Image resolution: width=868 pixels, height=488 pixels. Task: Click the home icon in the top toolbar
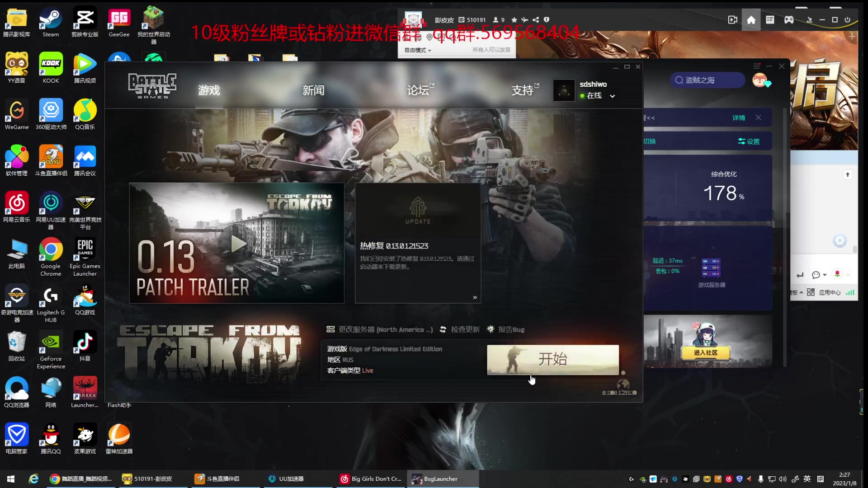coord(751,20)
